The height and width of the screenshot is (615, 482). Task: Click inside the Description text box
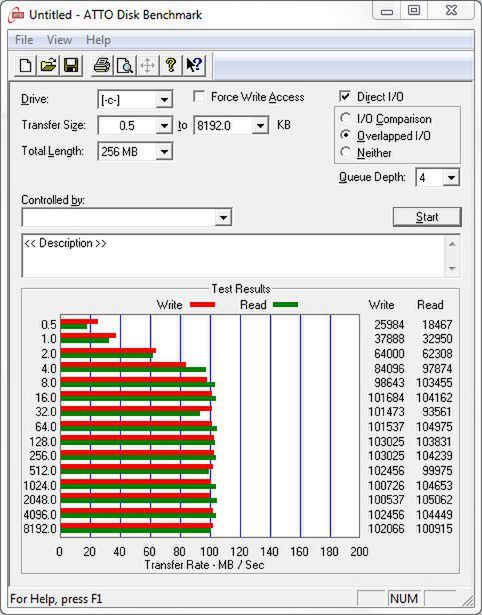pos(234,256)
